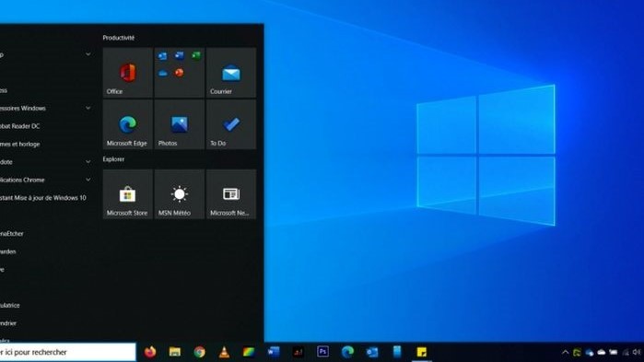Viewport: 644px width, 362px height.
Task: Launch Google Chrome from the taskbar
Action: coord(200,352)
